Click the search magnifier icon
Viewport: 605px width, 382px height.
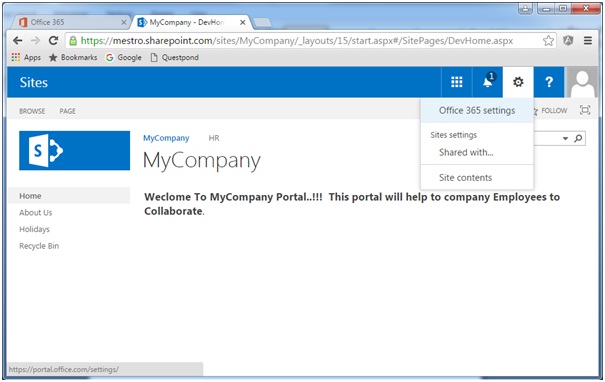pos(578,138)
